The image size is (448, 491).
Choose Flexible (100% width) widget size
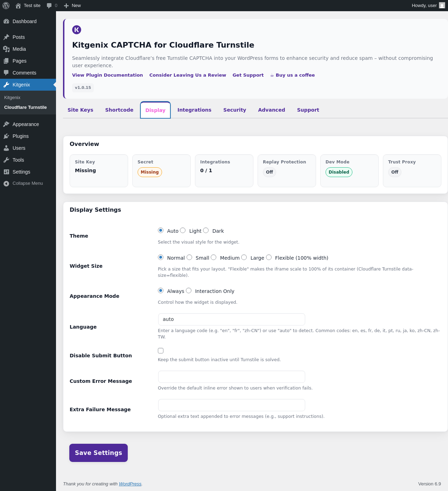click(269, 257)
